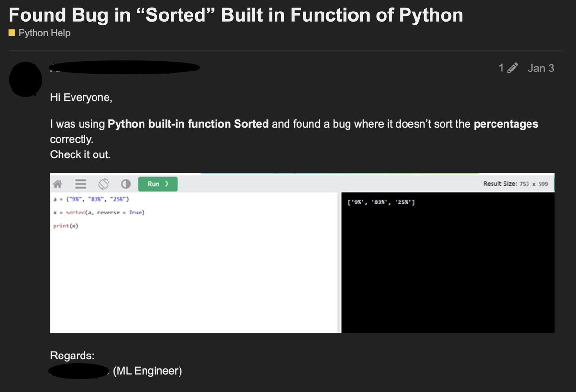The width and height of the screenshot is (576, 392).
Task: Open the poster's redacted avatar
Action: [26, 79]
